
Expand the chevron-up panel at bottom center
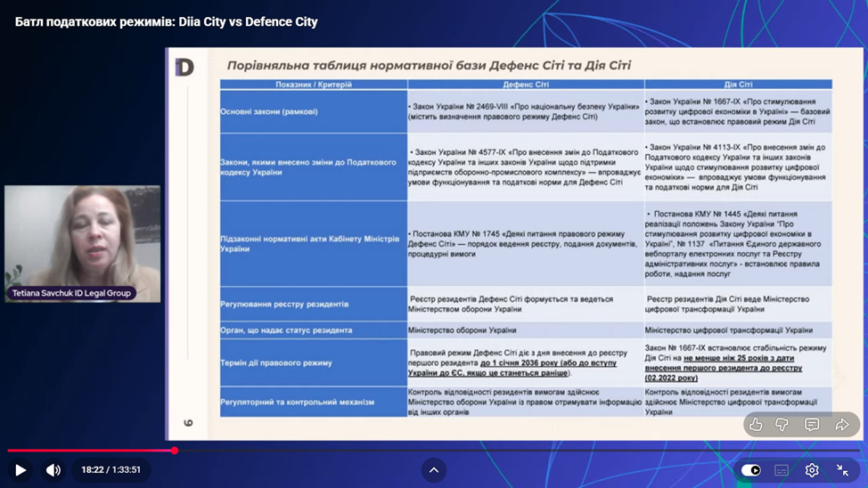(x=434, y=470)
